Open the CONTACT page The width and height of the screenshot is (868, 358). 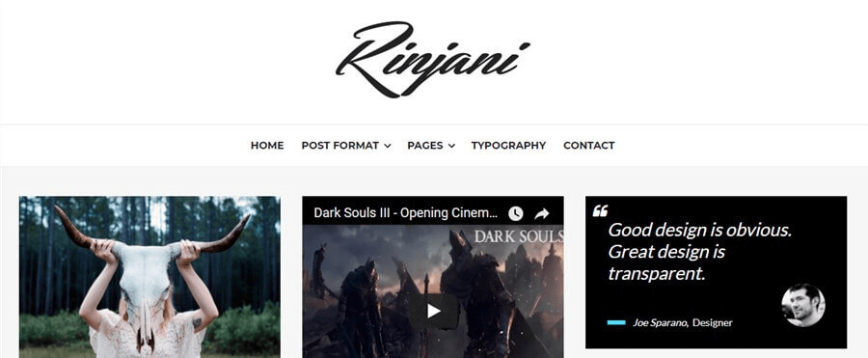[589, 145]
